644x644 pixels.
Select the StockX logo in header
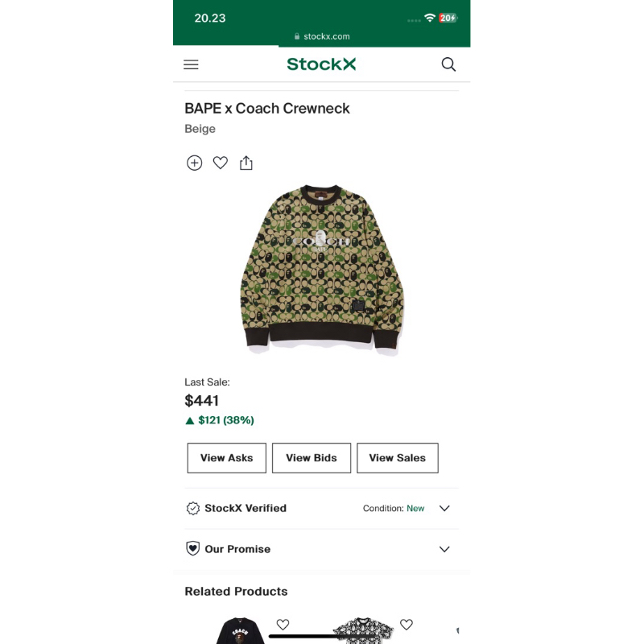coord(320,64)
